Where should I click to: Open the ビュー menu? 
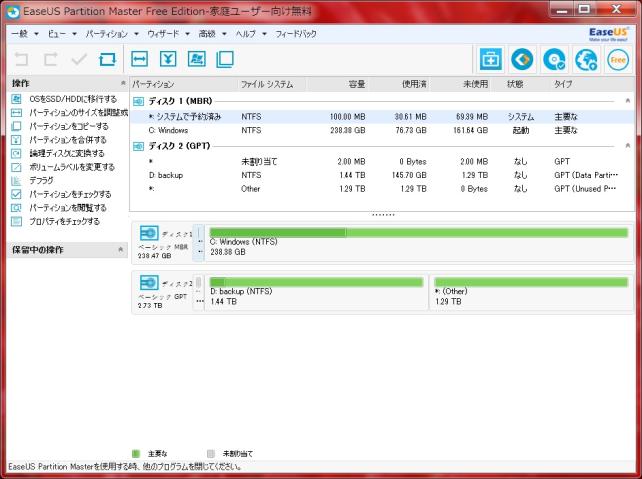57,34
